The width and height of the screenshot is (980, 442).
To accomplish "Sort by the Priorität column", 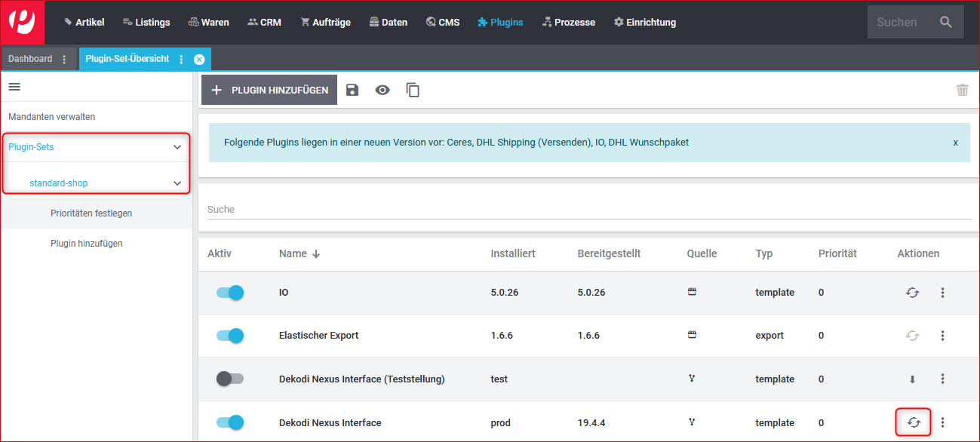I will pos(837,253).
